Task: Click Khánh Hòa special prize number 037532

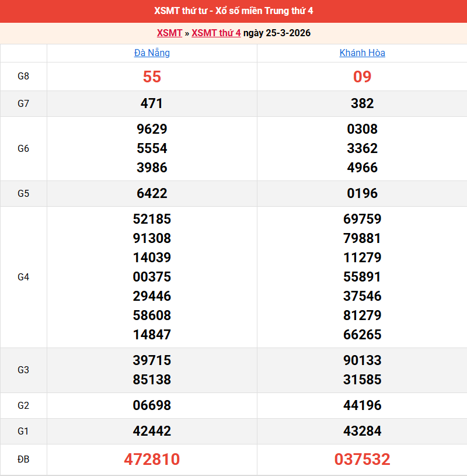Action: pos(362,460)
